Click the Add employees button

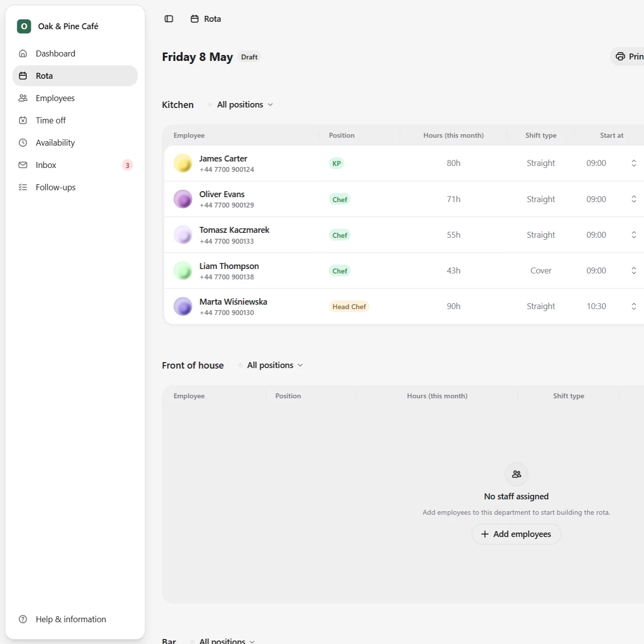coord(516,534)
